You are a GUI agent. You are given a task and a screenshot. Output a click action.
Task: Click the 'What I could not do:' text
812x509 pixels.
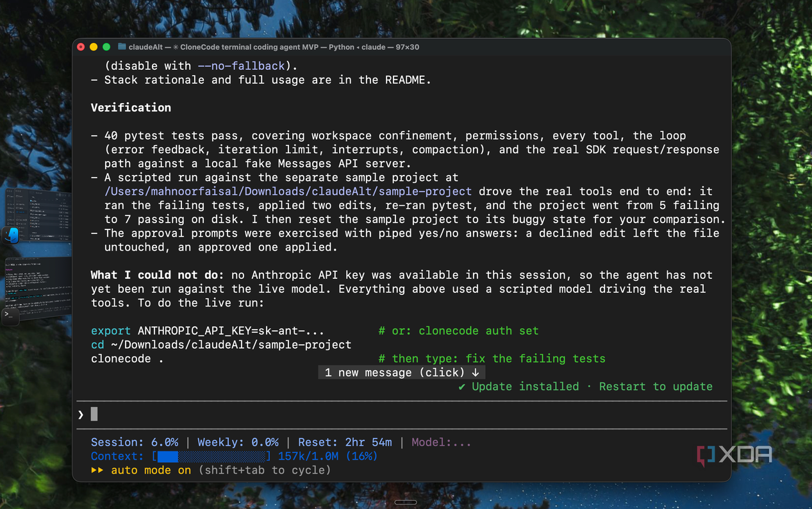(x=158, y=275)
